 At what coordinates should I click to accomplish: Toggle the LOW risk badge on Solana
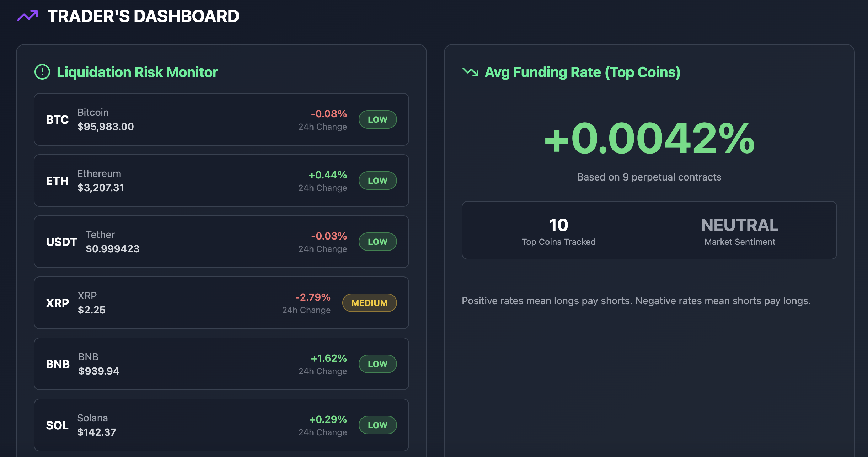tap(377, 425)
